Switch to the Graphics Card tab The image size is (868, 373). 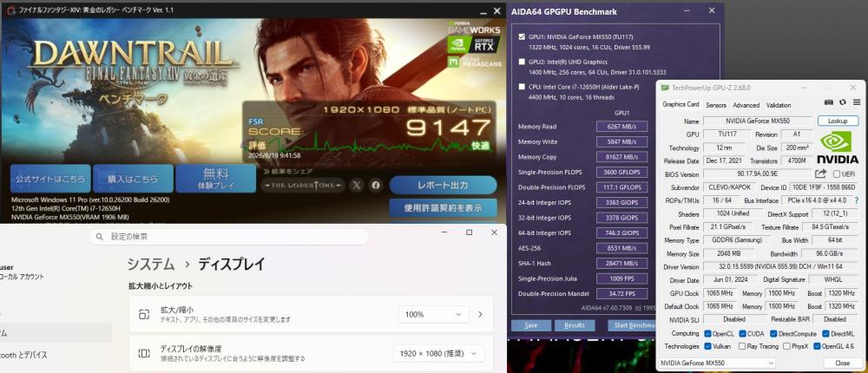pos(681,105)
